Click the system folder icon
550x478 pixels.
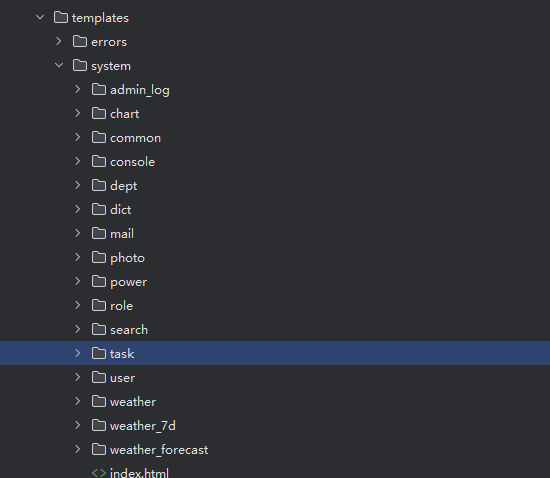pyautogui.click(x=80, y=65)
